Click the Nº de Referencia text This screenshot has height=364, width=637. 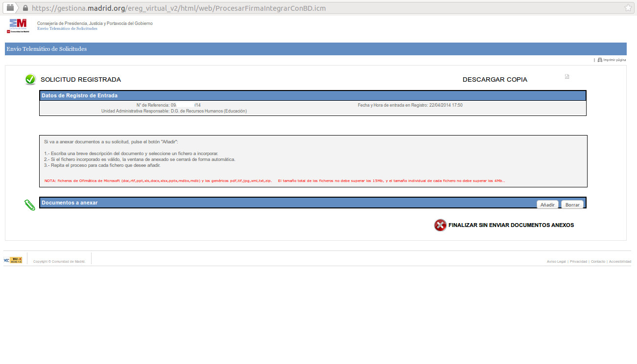coord(168,105)
